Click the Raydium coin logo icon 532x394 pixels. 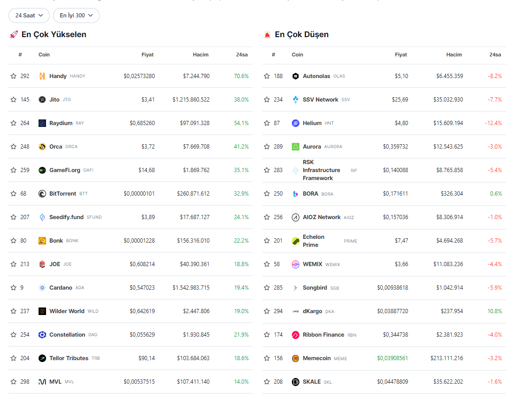pos(42,123)
